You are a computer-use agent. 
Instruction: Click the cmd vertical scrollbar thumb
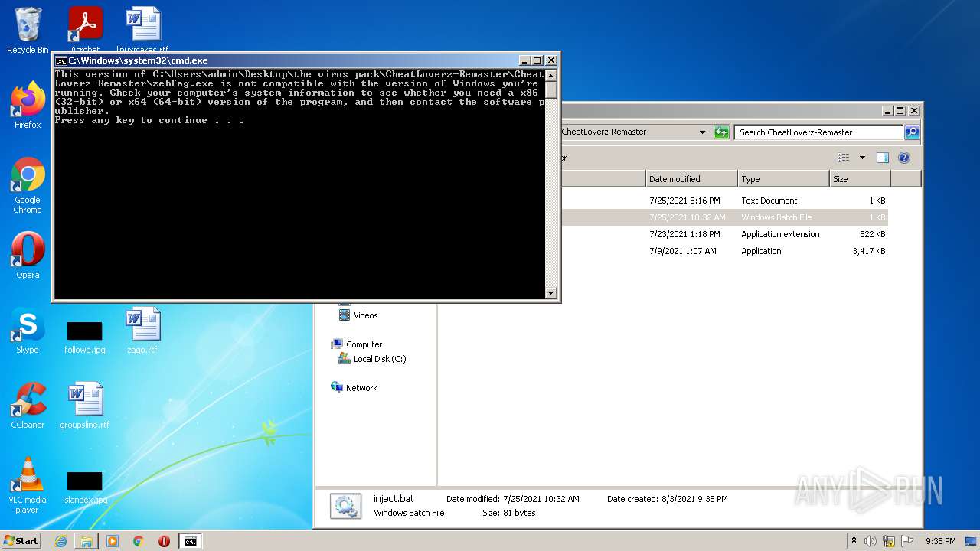tap(550, 89)
